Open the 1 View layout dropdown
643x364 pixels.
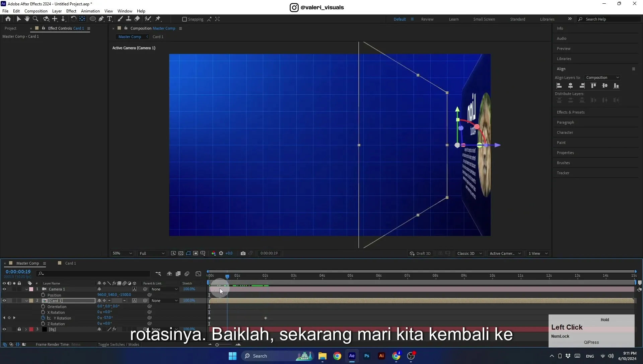538,253
